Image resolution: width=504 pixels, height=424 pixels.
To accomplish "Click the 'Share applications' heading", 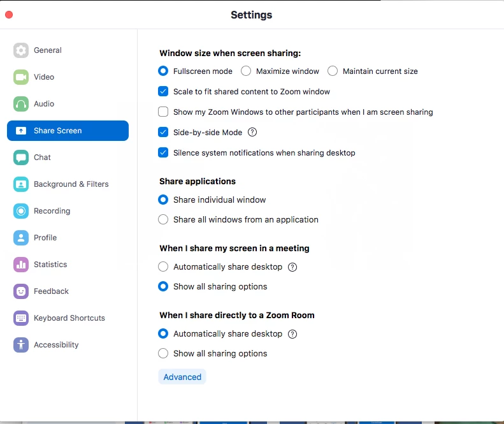I will [198, 181].
